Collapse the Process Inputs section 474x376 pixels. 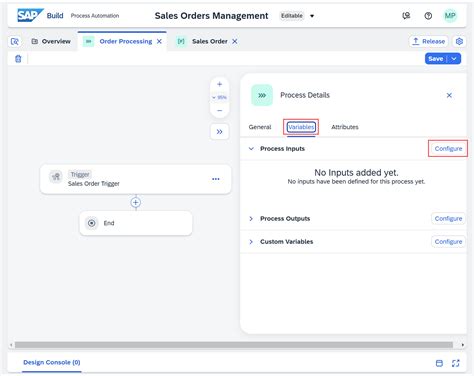click(251, 149)
